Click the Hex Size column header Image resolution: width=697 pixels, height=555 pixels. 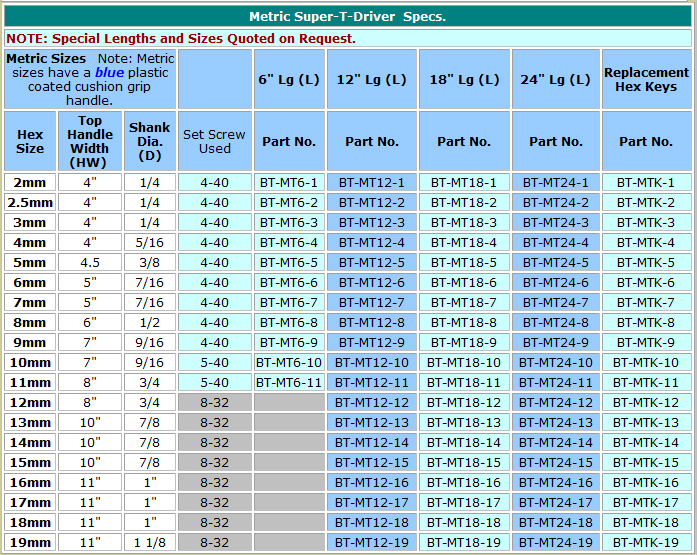(30, 141)
